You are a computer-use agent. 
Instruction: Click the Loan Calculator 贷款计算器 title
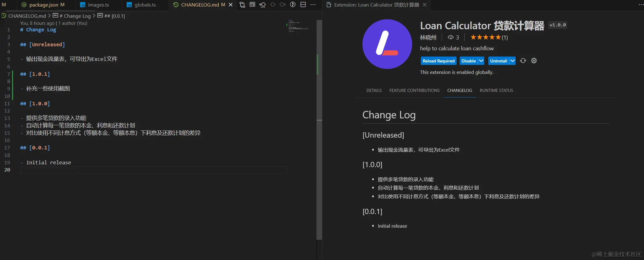point(482,25)
